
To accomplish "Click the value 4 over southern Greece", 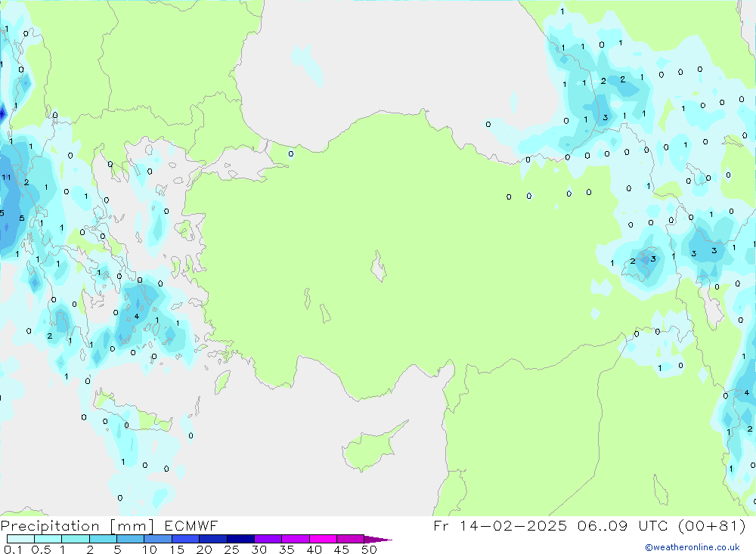I will 136,316.
